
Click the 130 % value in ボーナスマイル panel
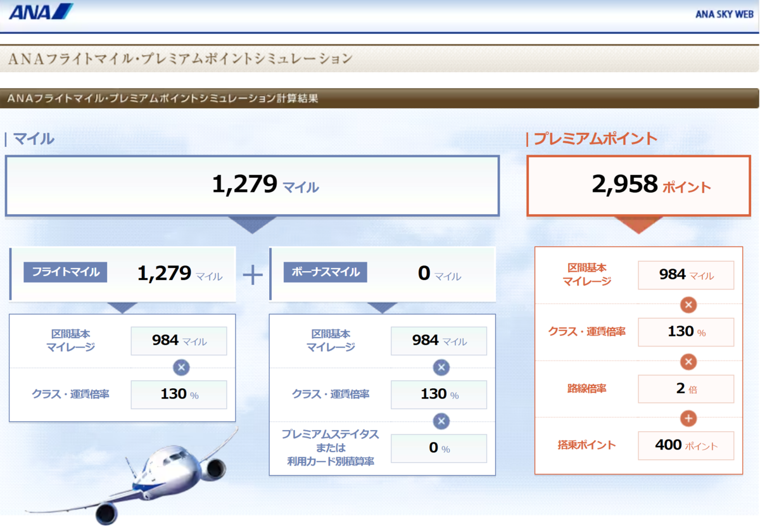pos(439,395)
